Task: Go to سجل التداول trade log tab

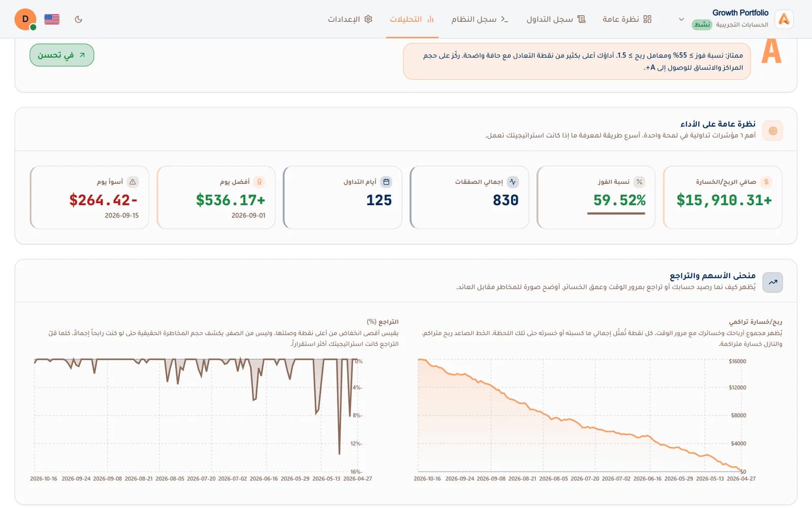Action: (x=556, y=19)
